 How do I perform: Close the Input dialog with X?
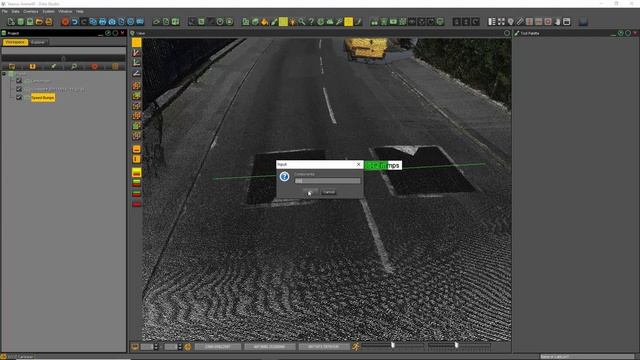pyautogui.click(x=358, y=164)
